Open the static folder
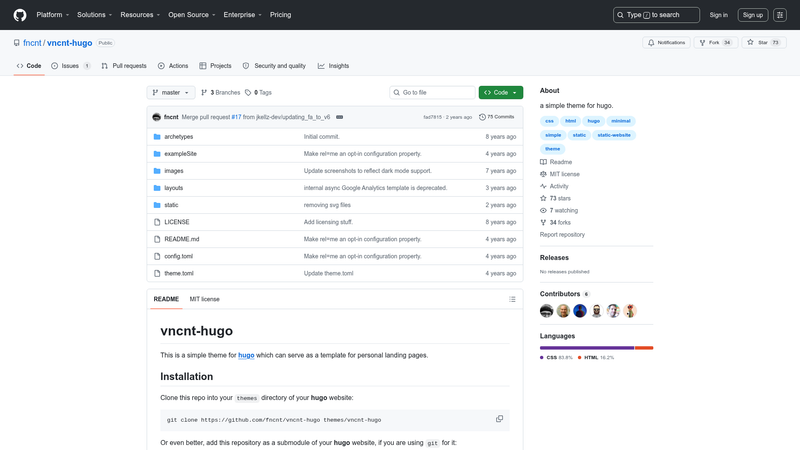Viewport: 800px width, 450px height. [x=171, y=205]
